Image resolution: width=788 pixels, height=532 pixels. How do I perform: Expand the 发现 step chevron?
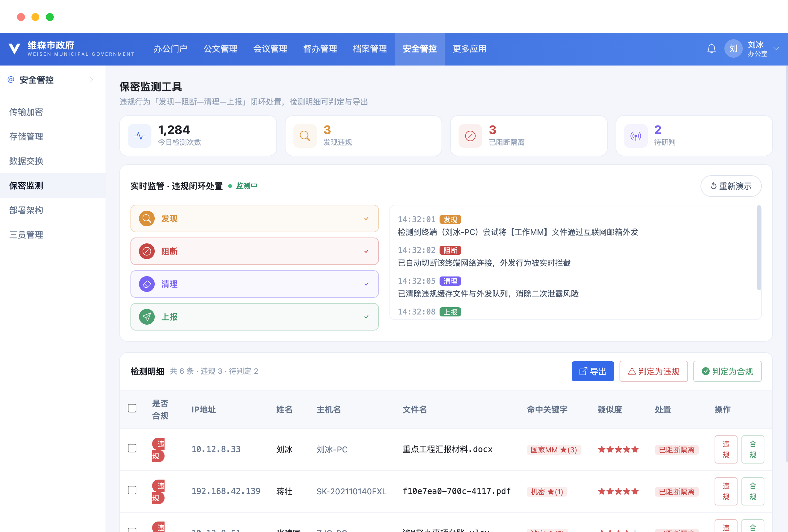tap(366, 218)
